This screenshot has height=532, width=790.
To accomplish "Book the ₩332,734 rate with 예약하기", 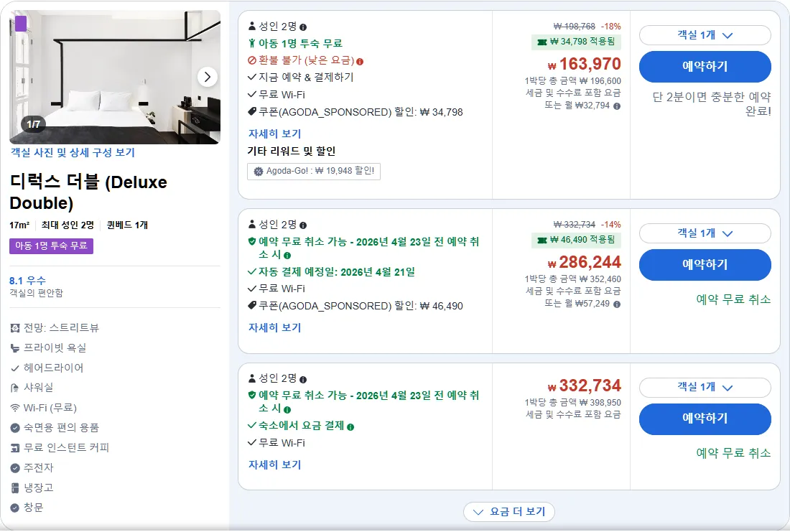I will pos(705,419).
